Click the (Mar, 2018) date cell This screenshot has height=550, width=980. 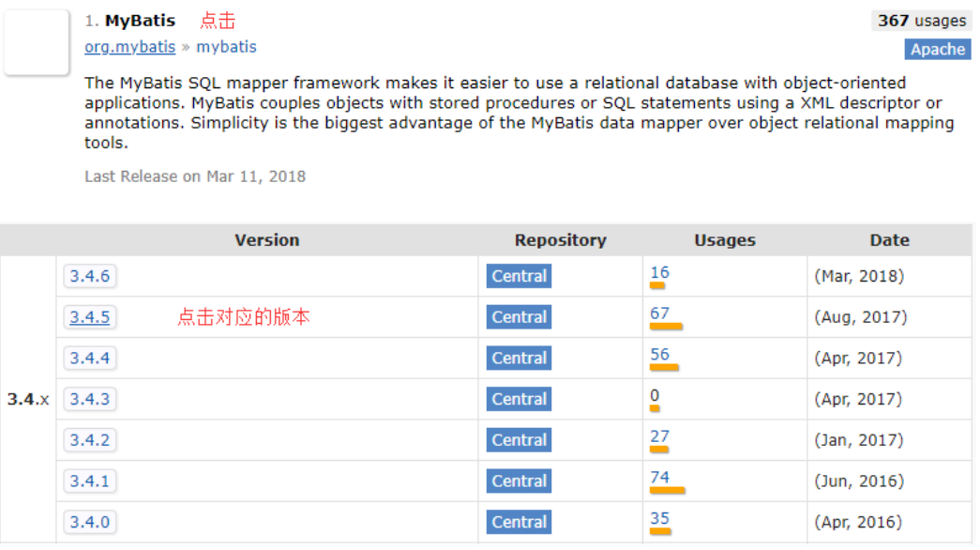point(859,276)
